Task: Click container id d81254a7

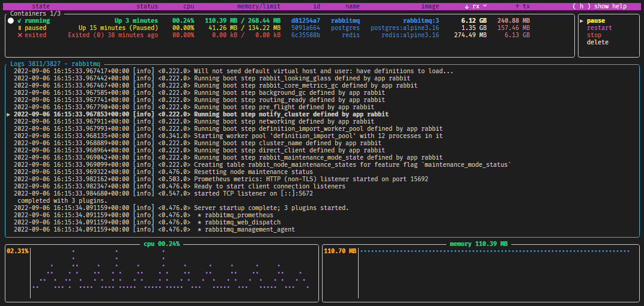Action: 306,20
